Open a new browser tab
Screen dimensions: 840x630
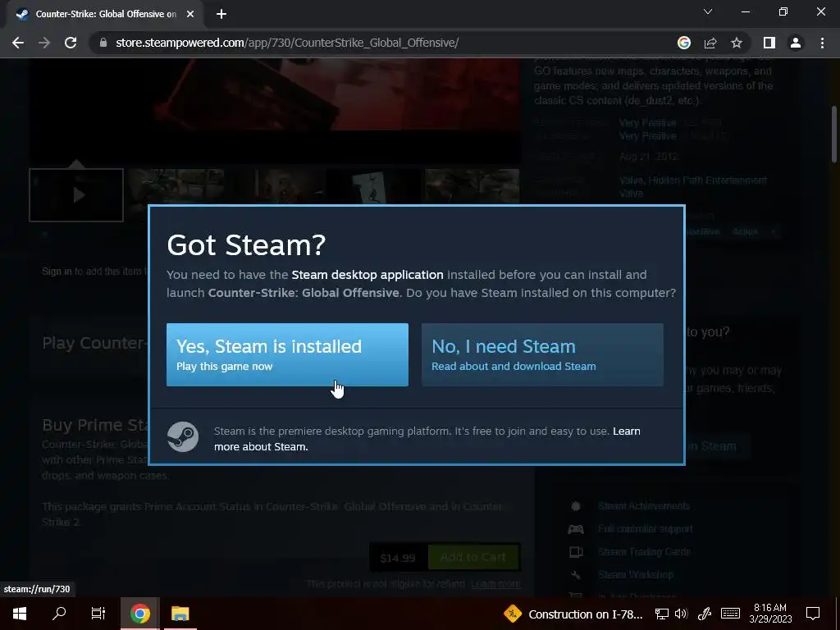tap(221, 14)
